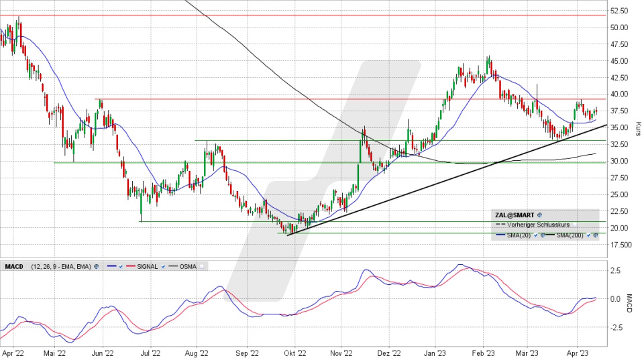The width and height of the screenshot is (644, 362).
Task: Select the MACD parameters (12, 26, 9 - EMA, EMA)
Action: click(x=61, y=266)
